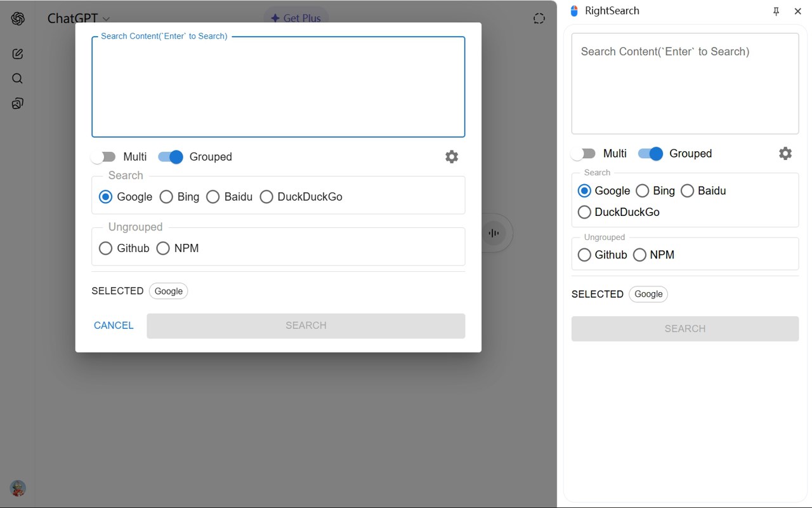
Task: Open settings gear in RightSearch side panel
Action: (785, 154)
